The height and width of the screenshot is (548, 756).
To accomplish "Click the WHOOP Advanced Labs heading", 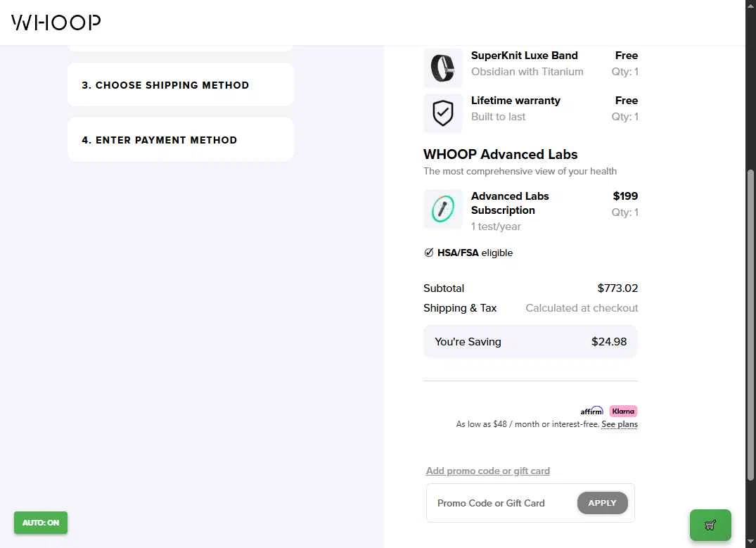I will pyautogui.click(x=500, y=154).
